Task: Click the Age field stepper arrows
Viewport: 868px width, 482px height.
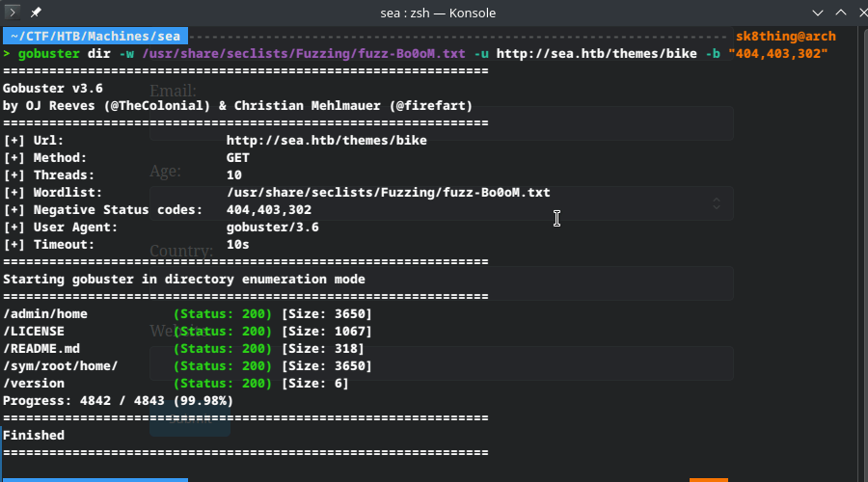Action: [x=716, y=202]
